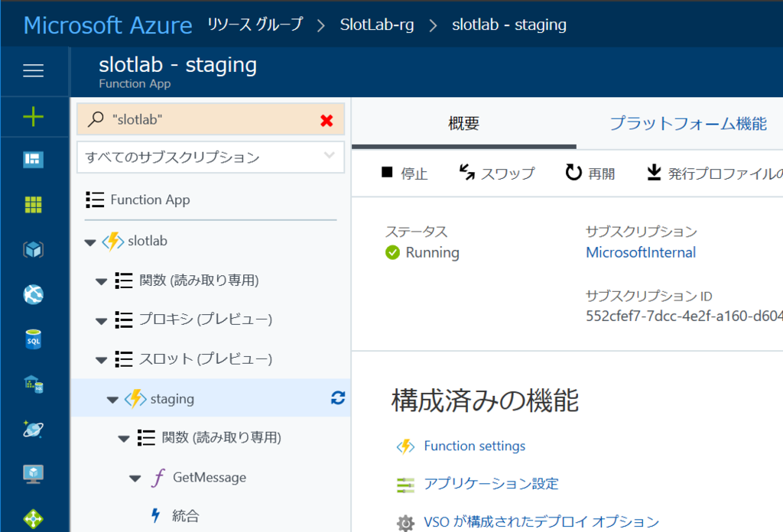Click the スワップ swap button

[x=497, y=174]
